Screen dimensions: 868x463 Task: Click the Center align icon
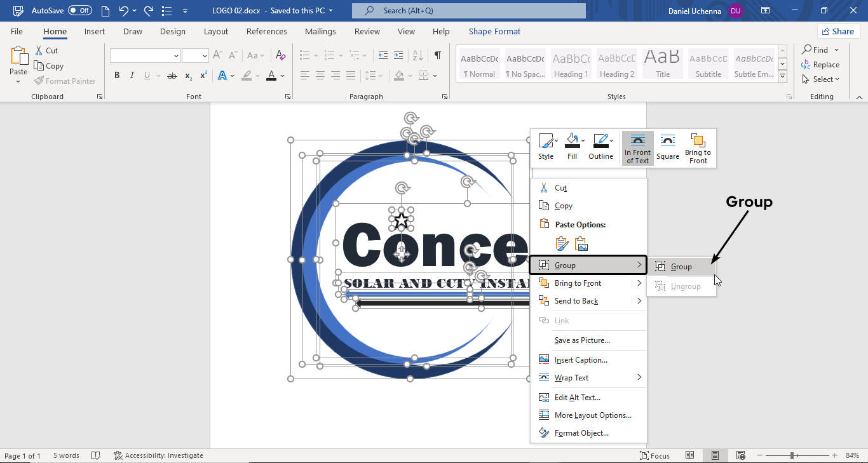point(320,76)
